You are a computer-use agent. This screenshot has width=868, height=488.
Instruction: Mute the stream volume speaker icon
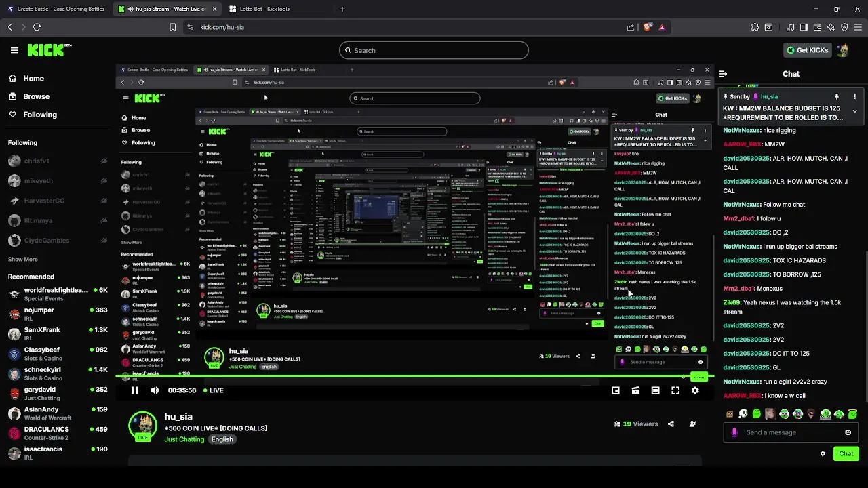tap(155, 390)
